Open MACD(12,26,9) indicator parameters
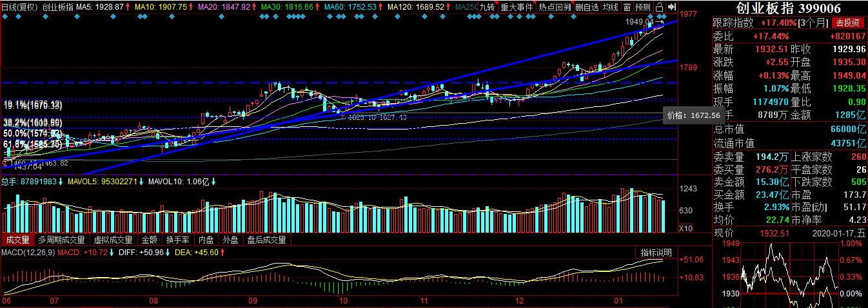868x308 pixels. pyautogui.click(x=27, y=252)
